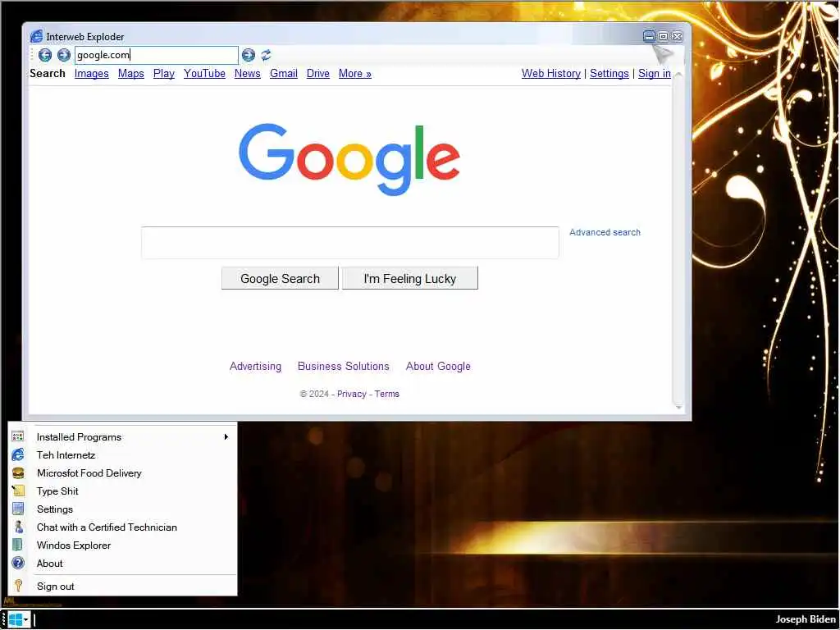Select About in start menu
The height and width of the screenshot is (630, 840).
tap(123, 563)
